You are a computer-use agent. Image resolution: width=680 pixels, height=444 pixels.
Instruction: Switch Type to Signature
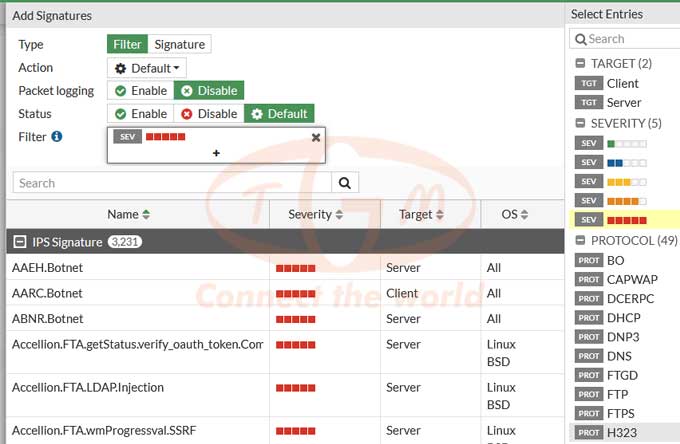pos(180,44)
